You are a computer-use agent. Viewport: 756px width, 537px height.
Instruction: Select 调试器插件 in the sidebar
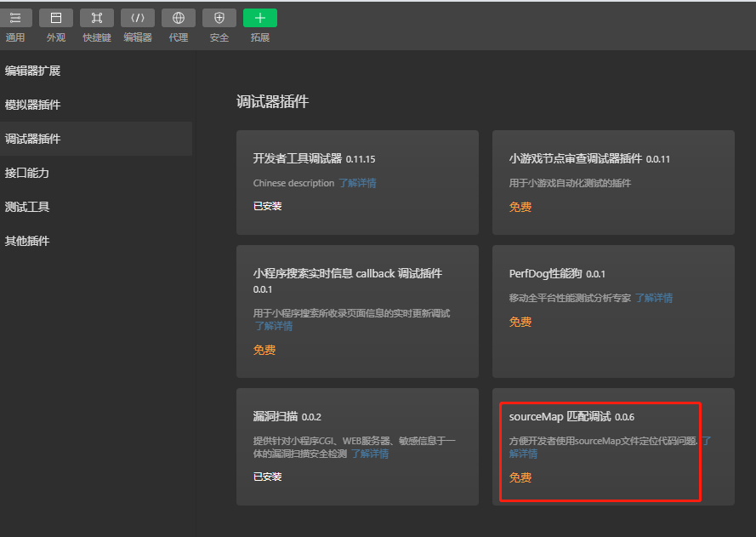96,139
